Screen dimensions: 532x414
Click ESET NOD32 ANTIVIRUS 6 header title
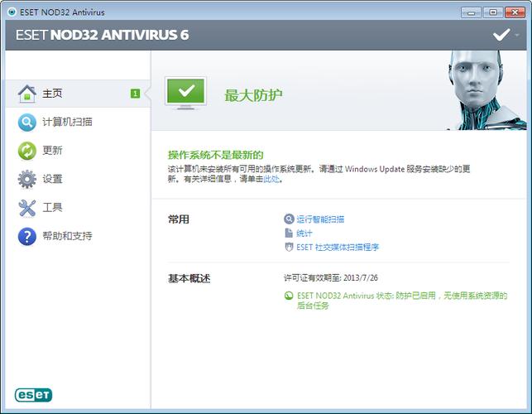(x=102, y=35)
